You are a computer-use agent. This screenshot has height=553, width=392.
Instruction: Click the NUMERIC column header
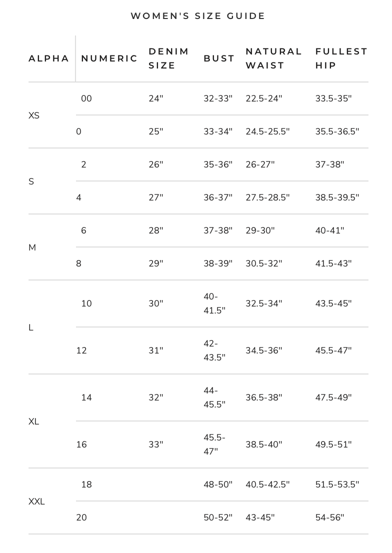pyautogui.click(x=109, y=58)
